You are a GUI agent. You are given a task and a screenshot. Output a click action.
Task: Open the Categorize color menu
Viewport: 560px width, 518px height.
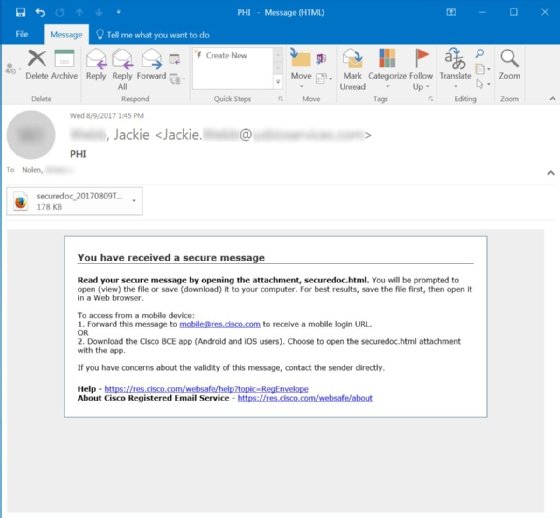[387, 69]
